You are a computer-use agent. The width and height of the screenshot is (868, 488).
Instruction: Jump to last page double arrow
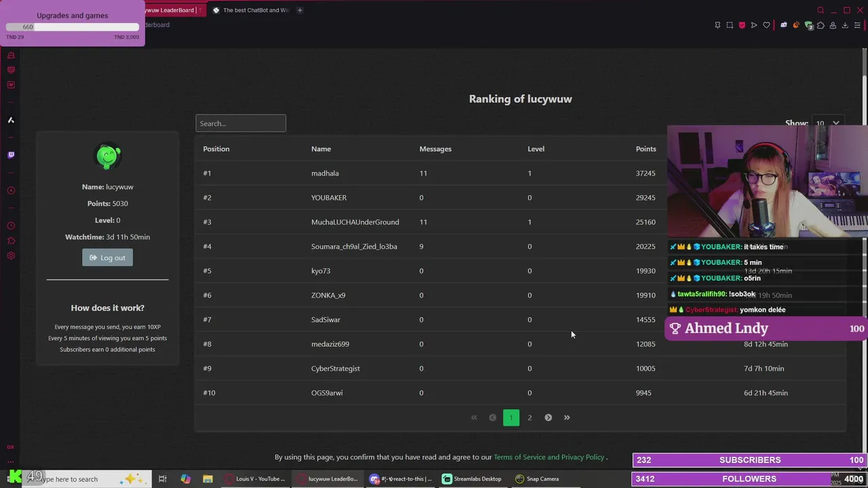click(567, 418)
